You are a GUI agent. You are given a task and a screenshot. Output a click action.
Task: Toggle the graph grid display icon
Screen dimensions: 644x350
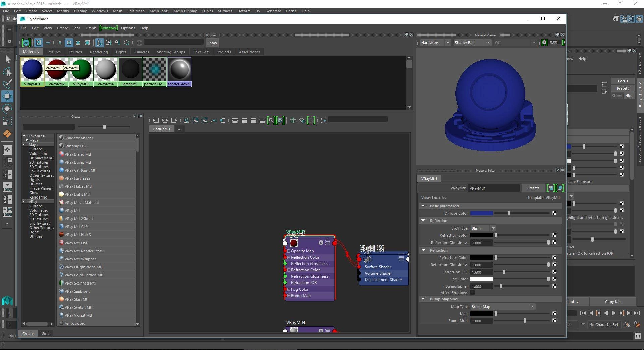click(293, 120)
